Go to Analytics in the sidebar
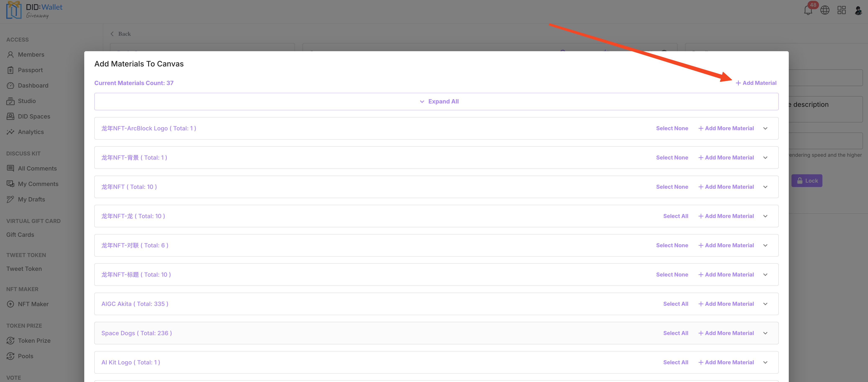The image size is (868, 382). [31, 132]
